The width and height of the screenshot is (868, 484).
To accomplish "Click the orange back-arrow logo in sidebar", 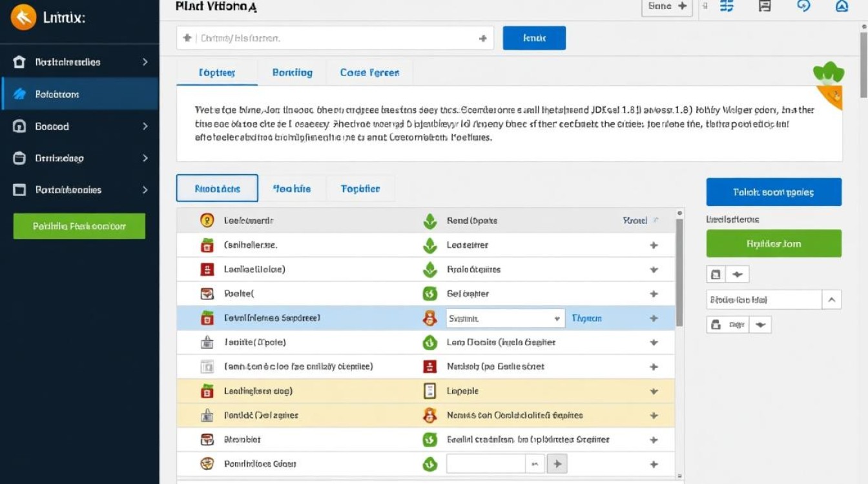I will click(x=23, y=17).
